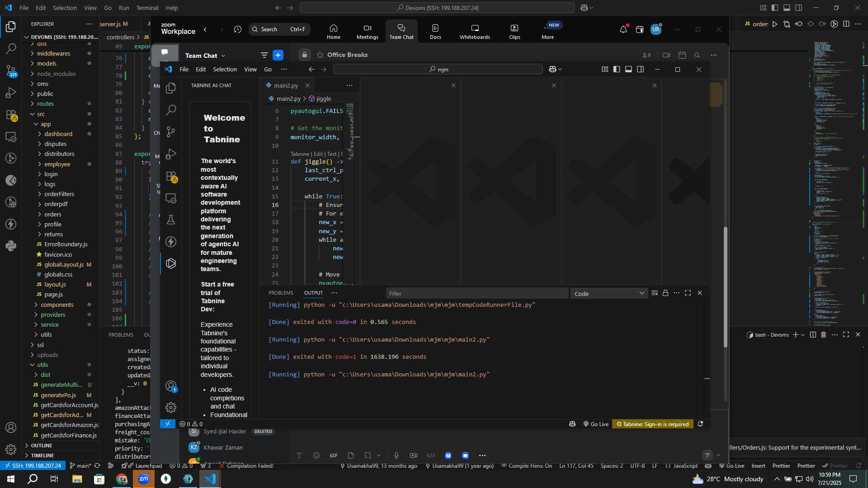Open Manage gear in front VS Code activity bar
Screen dimensions: 868x488
(x=171, y=408)
